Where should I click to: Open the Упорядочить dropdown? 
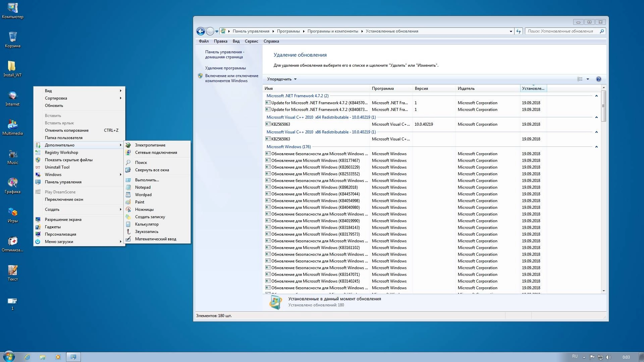coord(282,79)
